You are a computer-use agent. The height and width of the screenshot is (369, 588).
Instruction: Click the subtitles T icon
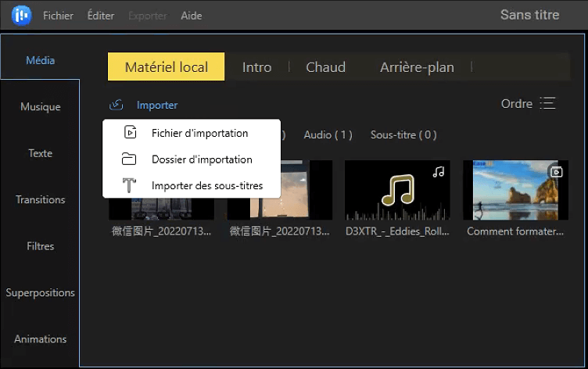pyautogui.click(x=129, y=185)
